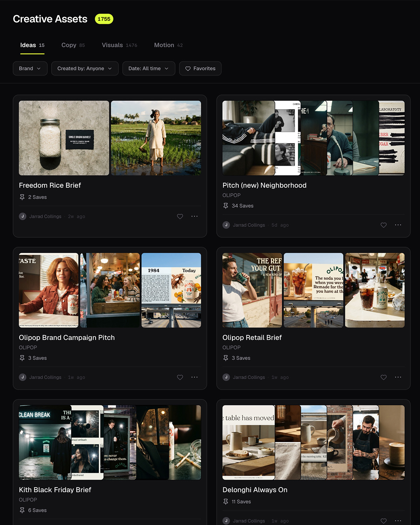Favorite the Pitch (new) Neighborhood card
Image resolution: width=420 pixels, height=525 pixels.
pos(384,225)
